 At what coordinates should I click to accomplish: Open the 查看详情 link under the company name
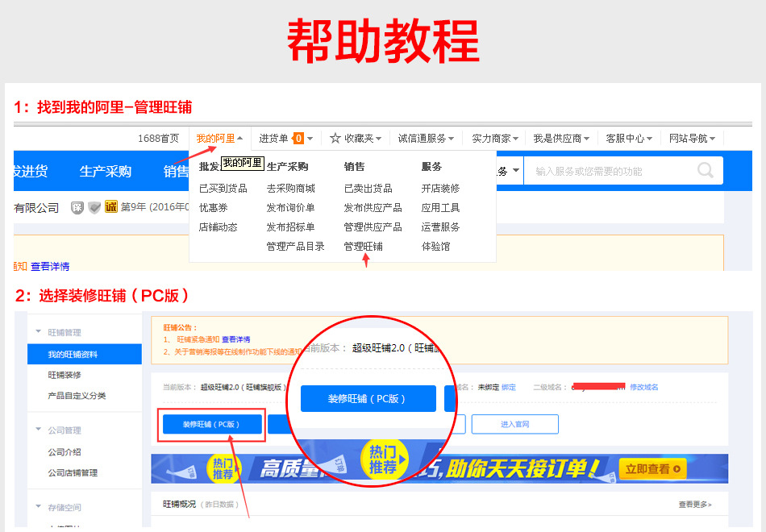(x=50, y=266)
